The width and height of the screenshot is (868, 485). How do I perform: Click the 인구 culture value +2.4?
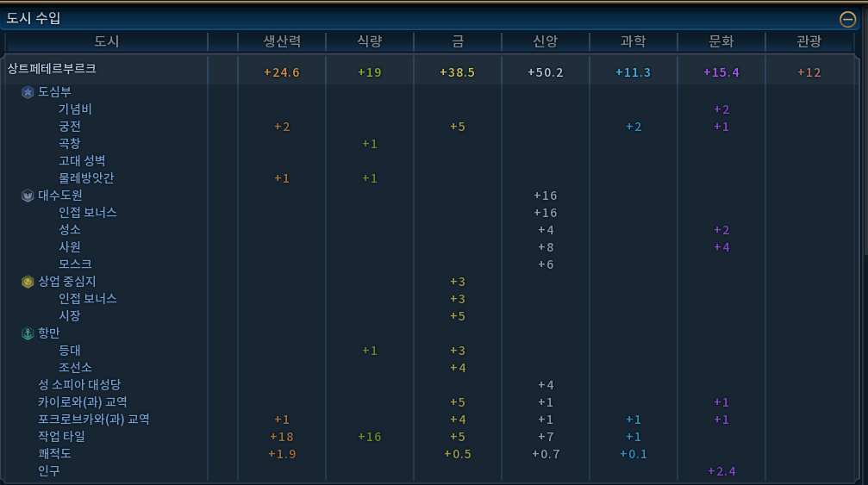721,471
